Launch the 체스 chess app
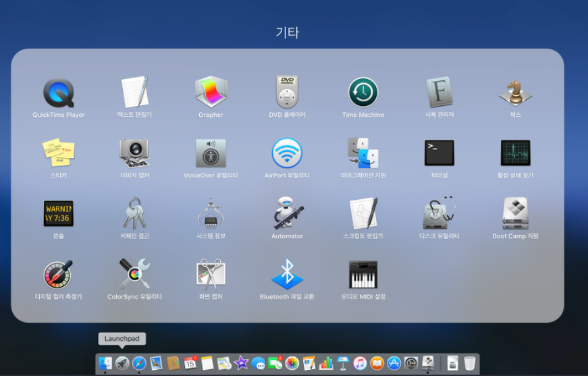The height and width of the screenshot is (376, 588). (515, 92)
